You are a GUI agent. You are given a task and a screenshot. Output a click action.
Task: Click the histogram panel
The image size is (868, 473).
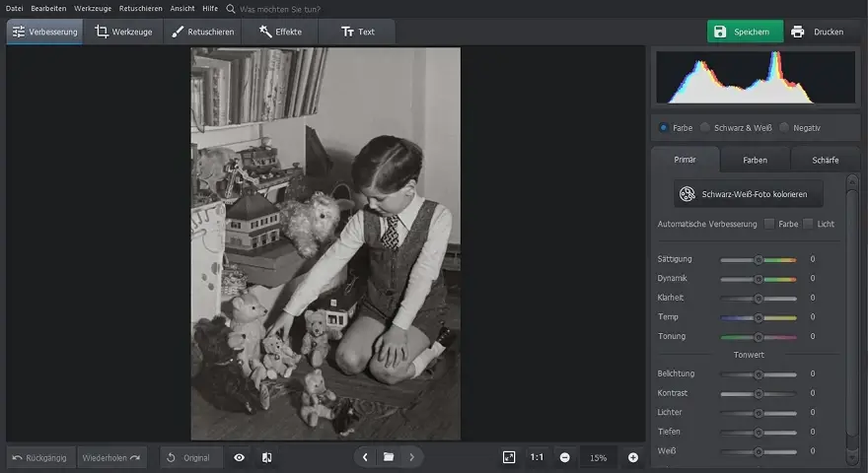[756, 77]
